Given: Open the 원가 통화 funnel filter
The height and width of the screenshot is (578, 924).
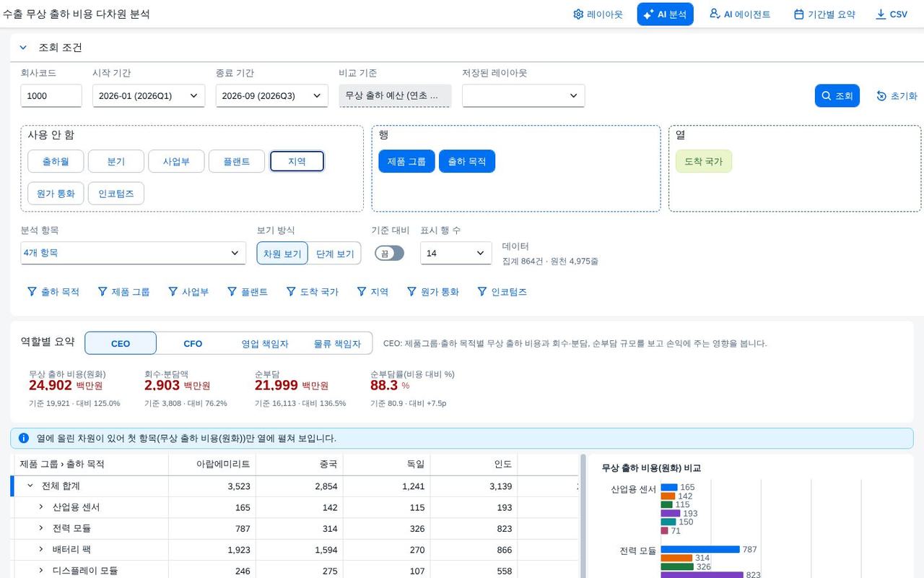Looking at the screenshot, I should coord(432,292).
